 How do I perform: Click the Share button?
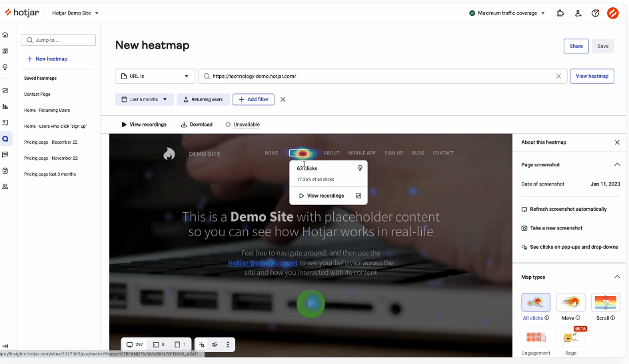click(576, 46)
